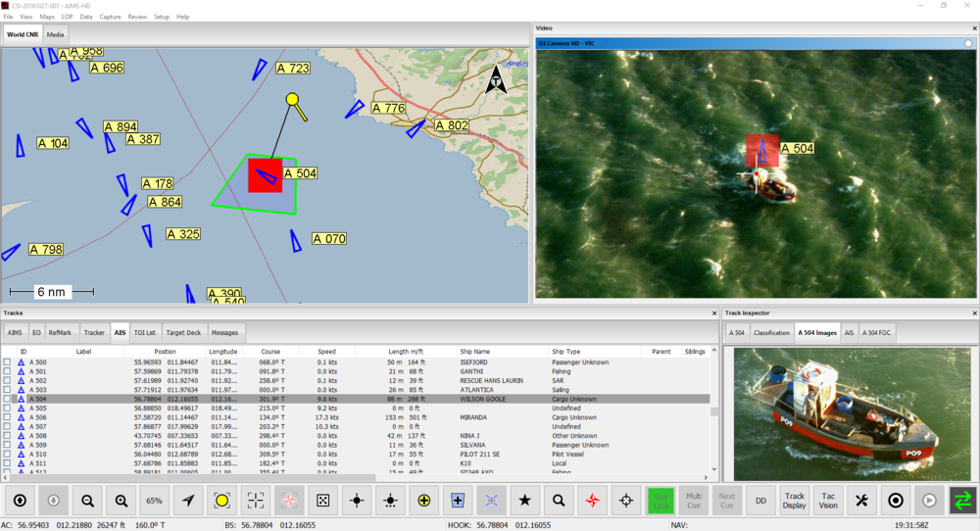
Task: Click the up-arrow circle toolbar icon
Action: point(20,501)
